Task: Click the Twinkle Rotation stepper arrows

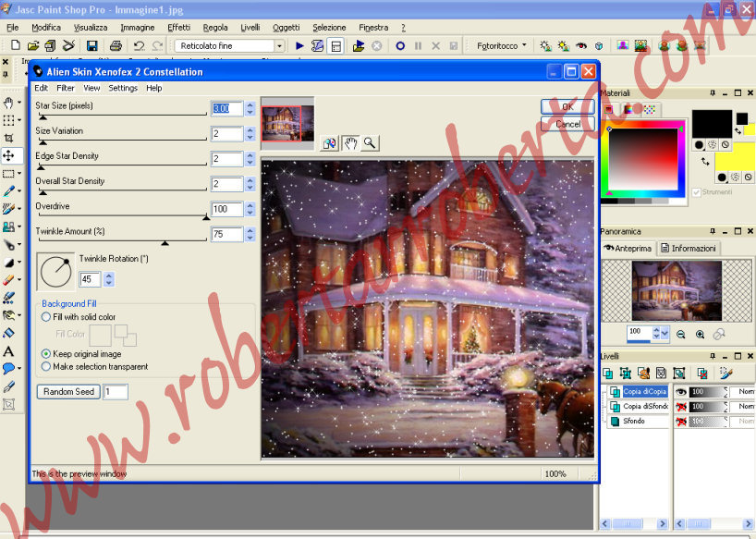Action: [x=109, y=279]
